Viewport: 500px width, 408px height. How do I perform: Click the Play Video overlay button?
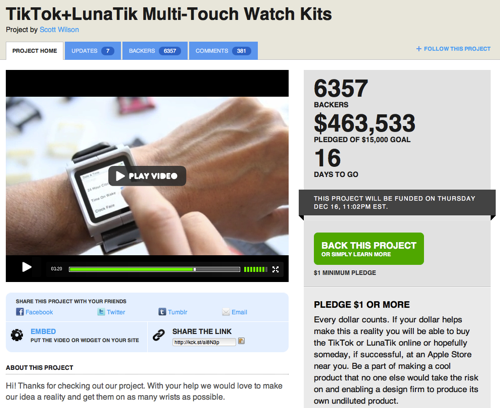click(147, 176)
